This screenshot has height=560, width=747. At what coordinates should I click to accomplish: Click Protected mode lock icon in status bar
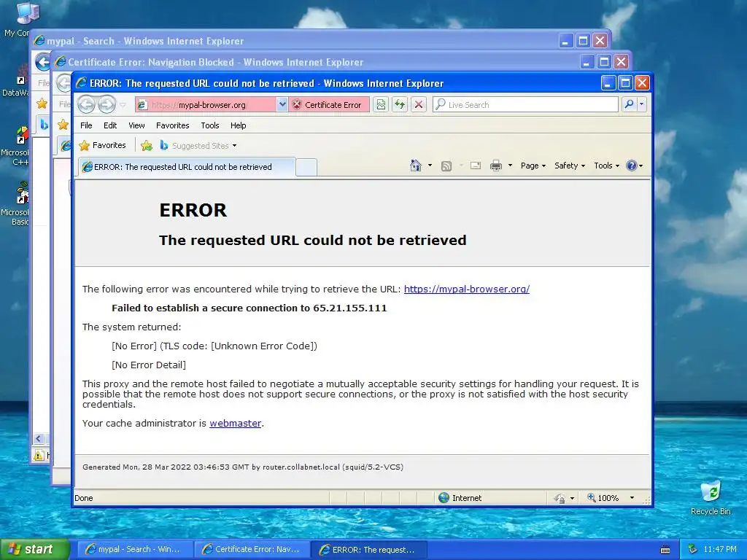pyautogui.click(x=560, y=498)
